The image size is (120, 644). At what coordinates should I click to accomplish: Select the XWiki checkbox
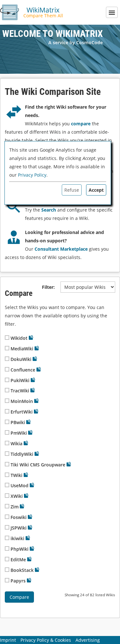[x=7, y=496]
